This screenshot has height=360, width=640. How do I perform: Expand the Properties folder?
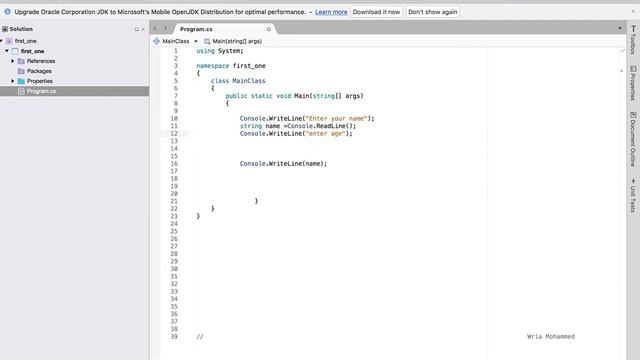click(x=13, y=81)
